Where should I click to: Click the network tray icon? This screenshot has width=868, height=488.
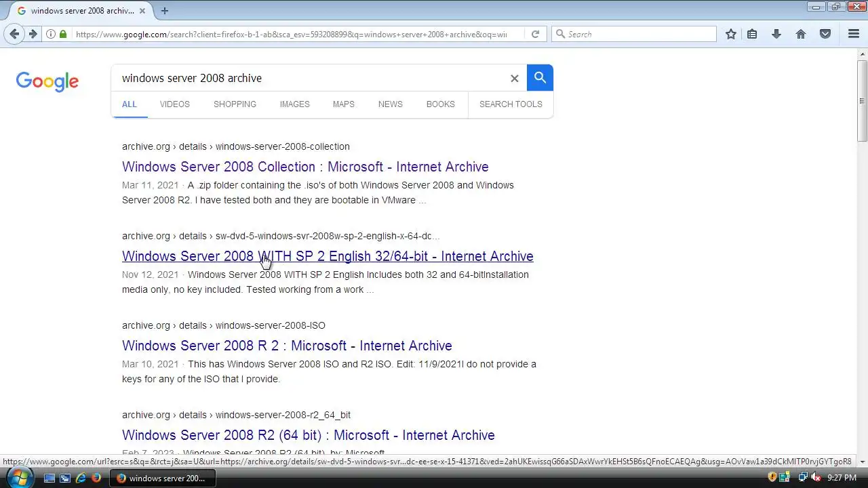[x=802, y=478]
